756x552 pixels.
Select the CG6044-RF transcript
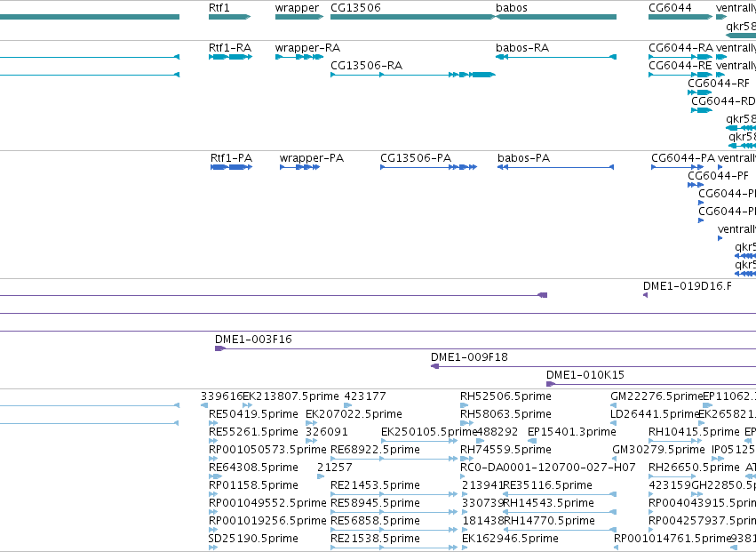point(700,92)
